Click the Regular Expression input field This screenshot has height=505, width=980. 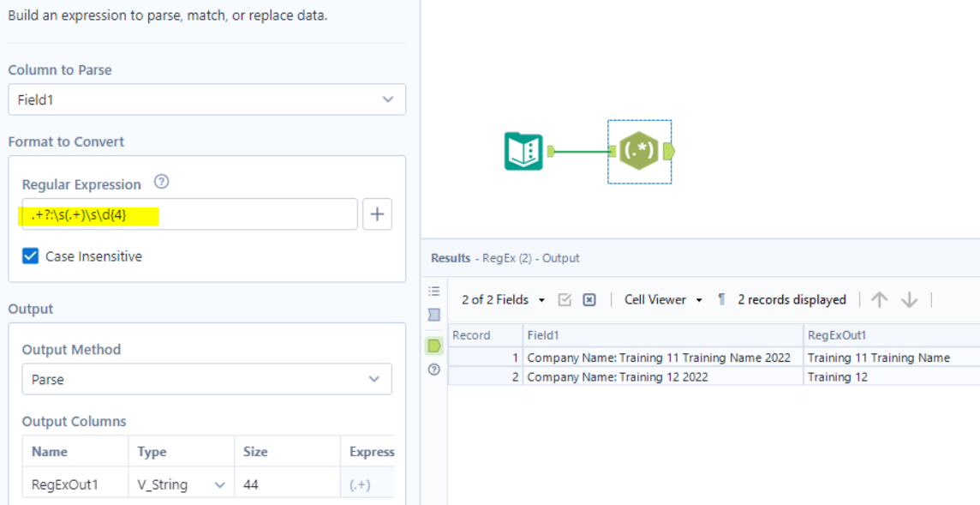[188, 215]
